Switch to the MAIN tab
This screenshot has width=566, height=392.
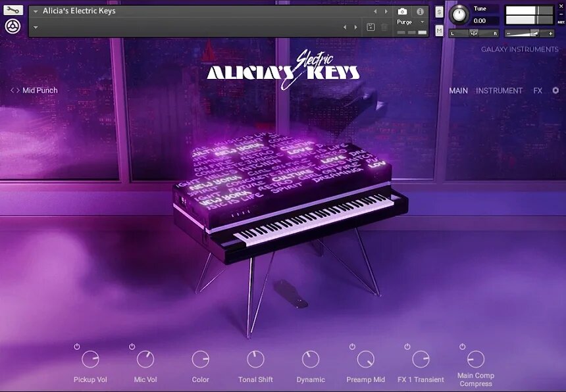458,91
